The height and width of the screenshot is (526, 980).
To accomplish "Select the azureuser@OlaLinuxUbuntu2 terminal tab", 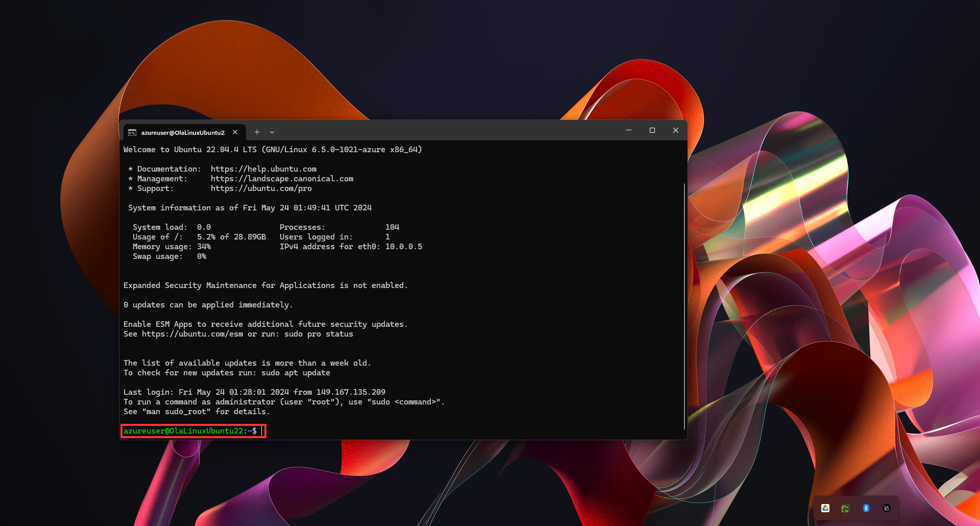I will point(181,132).
